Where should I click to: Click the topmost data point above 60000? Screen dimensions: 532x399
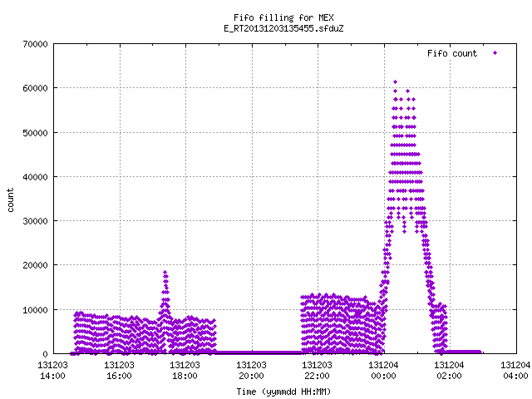point(395,81)
